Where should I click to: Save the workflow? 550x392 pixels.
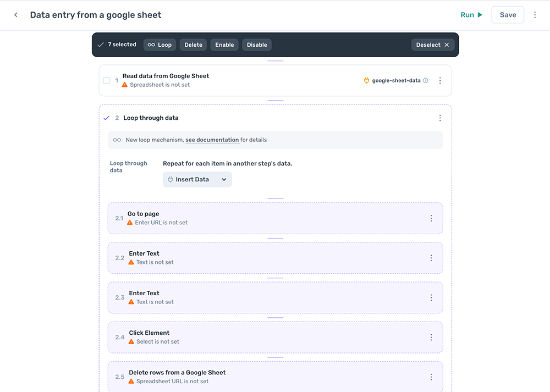(507, 15)
